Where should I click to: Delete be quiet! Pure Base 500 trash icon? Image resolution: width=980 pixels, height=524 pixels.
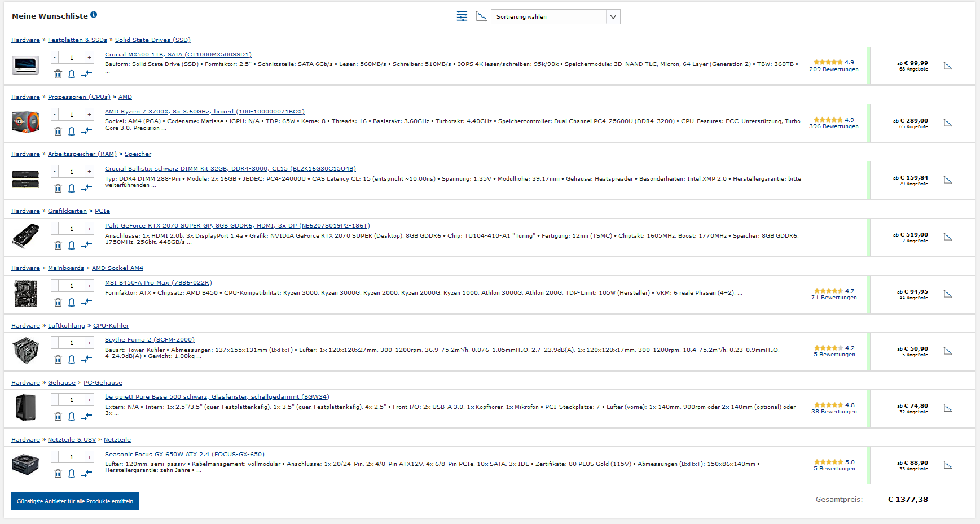pyautogui.click(x=58, y=416)
